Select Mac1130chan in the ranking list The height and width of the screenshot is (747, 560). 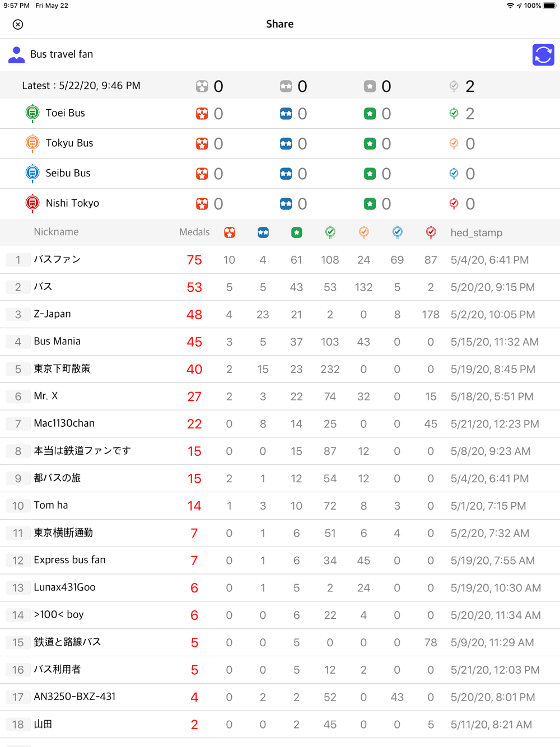(280, 424)
